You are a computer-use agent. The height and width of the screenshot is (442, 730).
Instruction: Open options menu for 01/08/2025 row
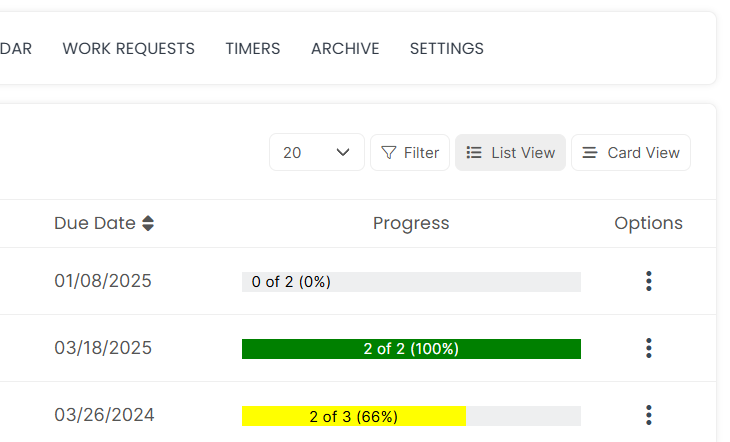(649, 281)
